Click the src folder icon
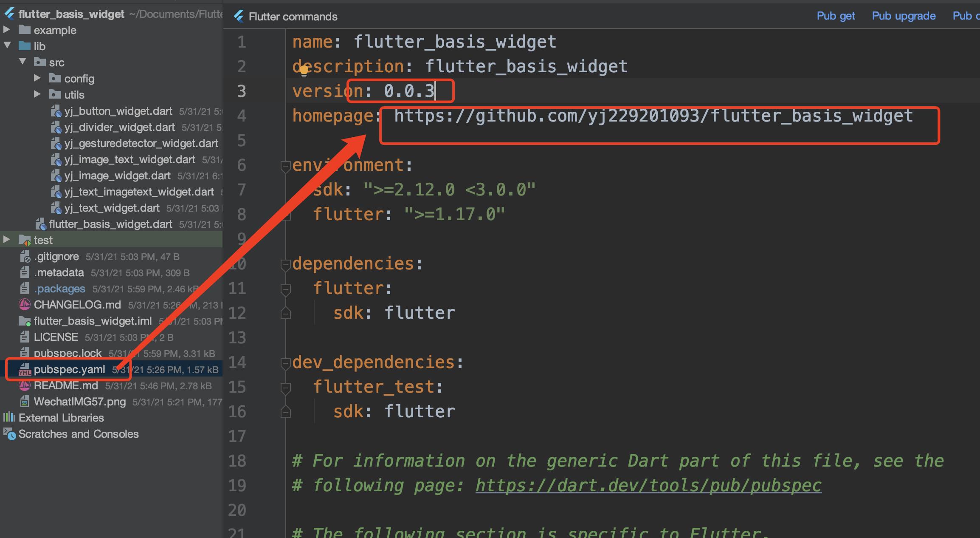980x538 pixels. [x=40, y=62]
